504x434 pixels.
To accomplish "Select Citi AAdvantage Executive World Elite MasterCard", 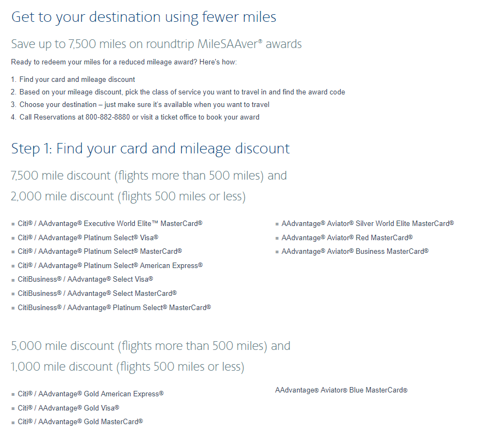I will (x=110, y=224).
